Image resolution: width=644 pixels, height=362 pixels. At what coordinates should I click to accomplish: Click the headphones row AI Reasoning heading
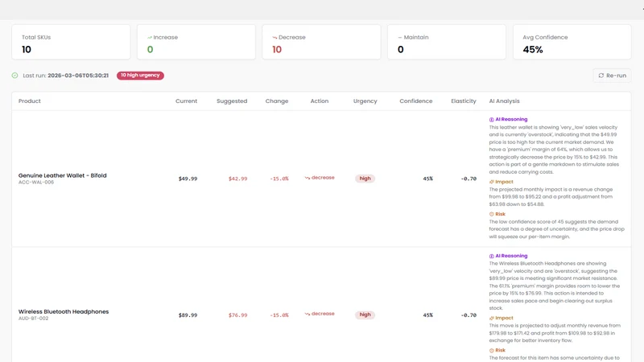[511, 256]
